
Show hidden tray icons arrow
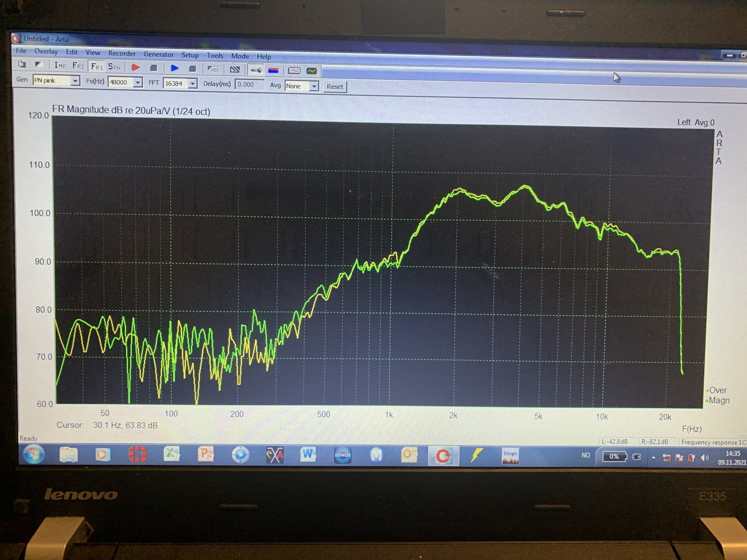click(x=654, y=457)
